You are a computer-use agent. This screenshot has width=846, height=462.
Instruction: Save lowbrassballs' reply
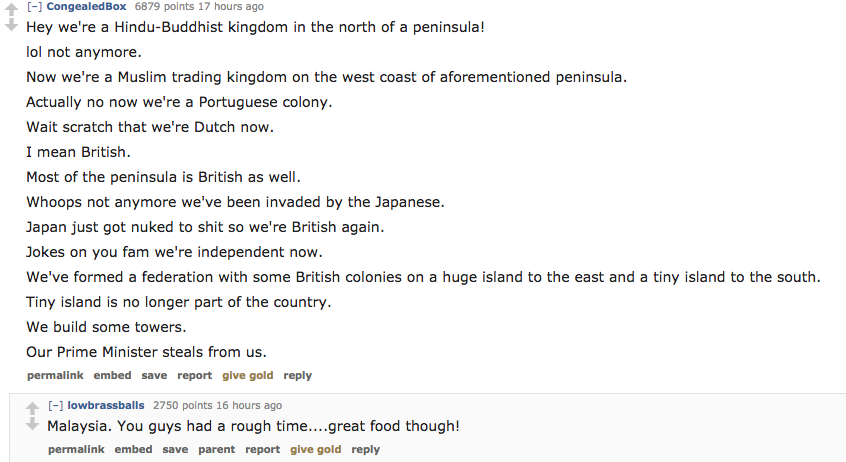pos(175,450)
